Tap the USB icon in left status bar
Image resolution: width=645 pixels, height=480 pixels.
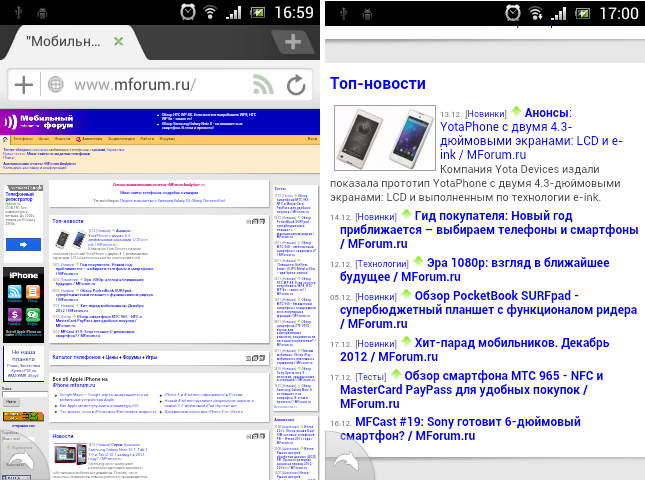click(x=18, y=13)
